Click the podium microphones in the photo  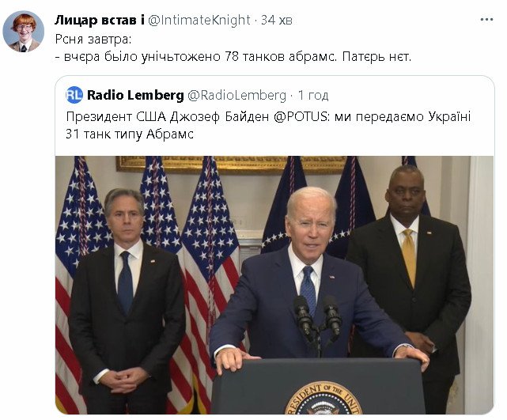(316, 316)
